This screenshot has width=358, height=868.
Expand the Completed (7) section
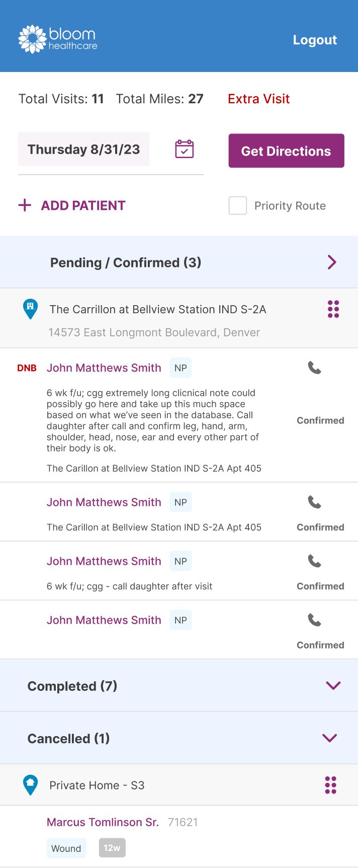pos(333,686)
